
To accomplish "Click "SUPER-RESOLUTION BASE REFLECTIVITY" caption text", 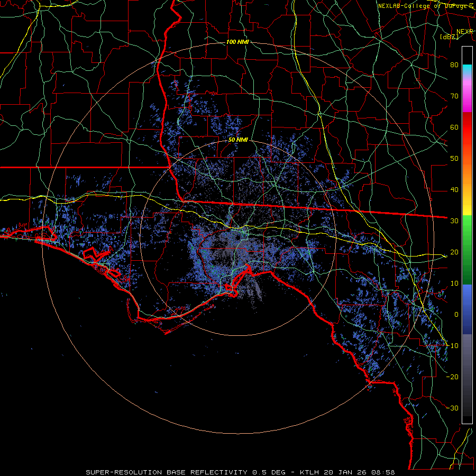I will click(167, 472).
